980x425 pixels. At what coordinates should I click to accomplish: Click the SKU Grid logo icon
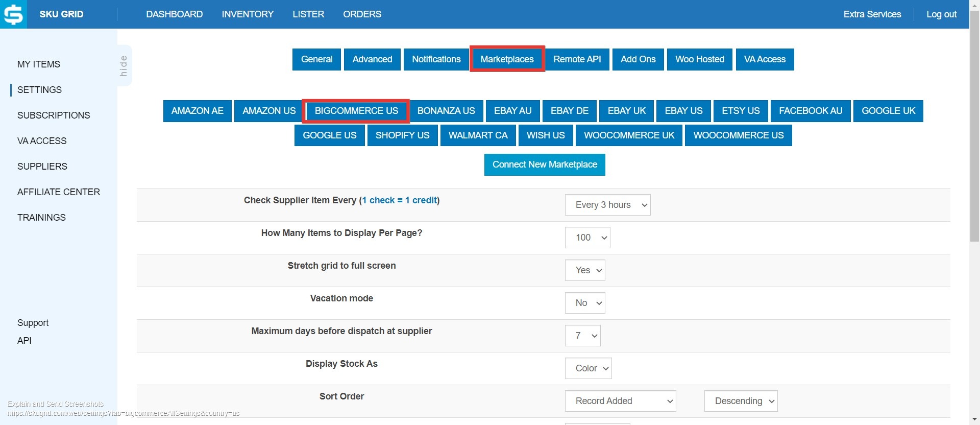[x=14, y=14]
